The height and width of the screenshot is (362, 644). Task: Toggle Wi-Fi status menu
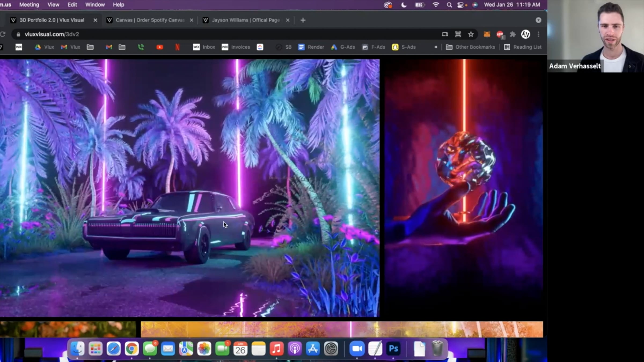coord(436,5)
